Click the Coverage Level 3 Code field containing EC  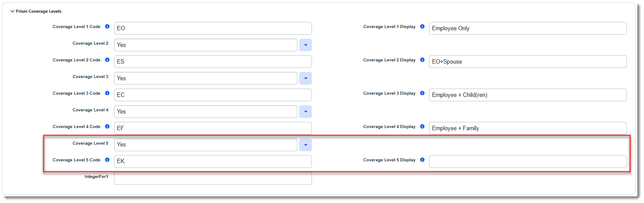pos(213,95)
